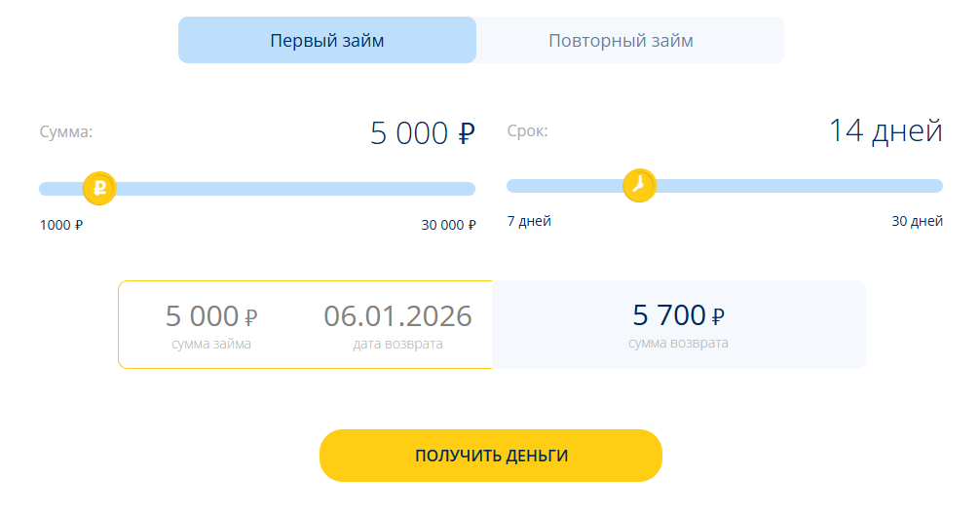Click the "7 дней" minimum term label
The image size is (980, 512).
(529, 221)
